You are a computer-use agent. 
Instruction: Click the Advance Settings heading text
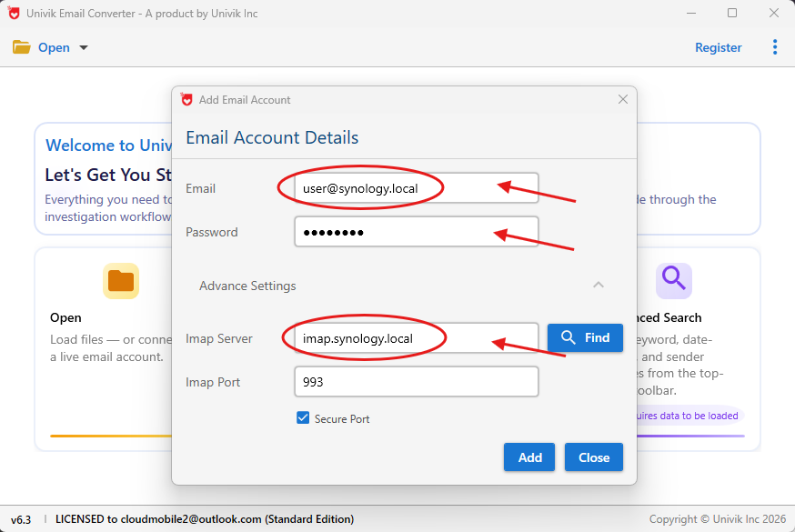(x=247, y=286)
